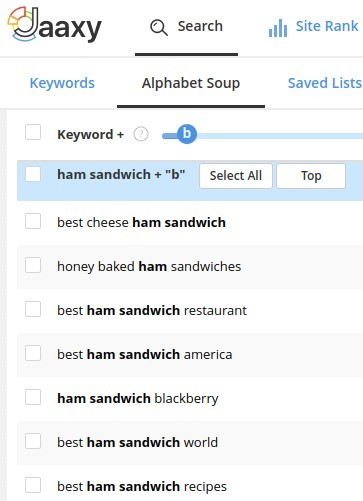
Task: Click the best ham sandwich america keyword
Action: point(145,355)
